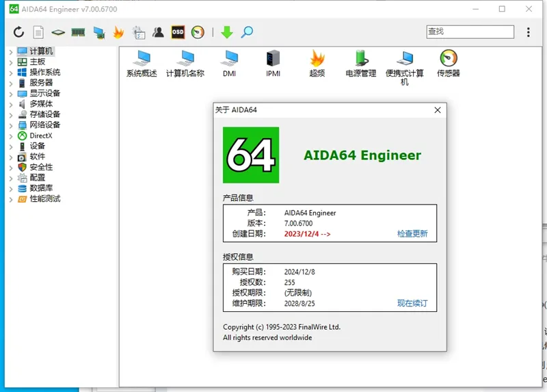Close the 关于 AIDA64 dialog

tap(438, 110)
